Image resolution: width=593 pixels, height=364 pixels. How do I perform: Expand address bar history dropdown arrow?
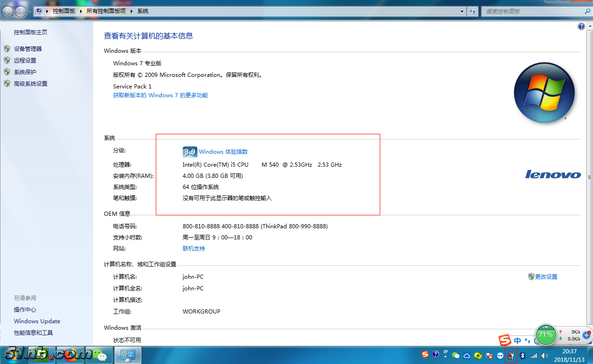coord(462,11)
